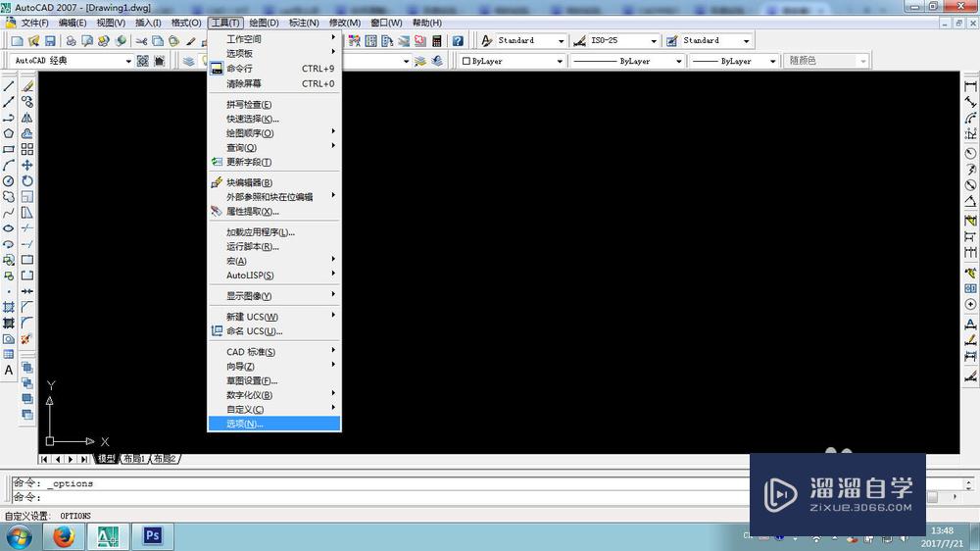Screen dimensions: 980x551
Task: Select the Multiline Text 'A' tool
Action: pos(9,371)
